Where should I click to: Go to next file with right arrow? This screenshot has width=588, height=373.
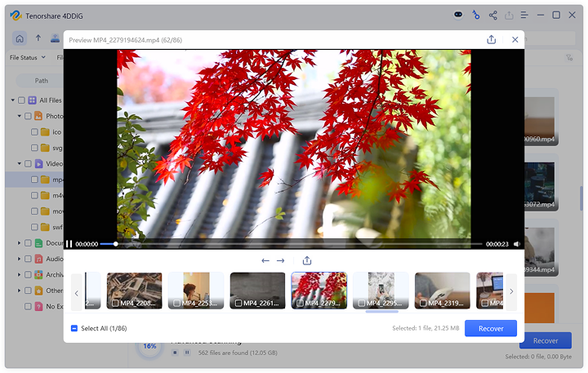pos(281,260)
